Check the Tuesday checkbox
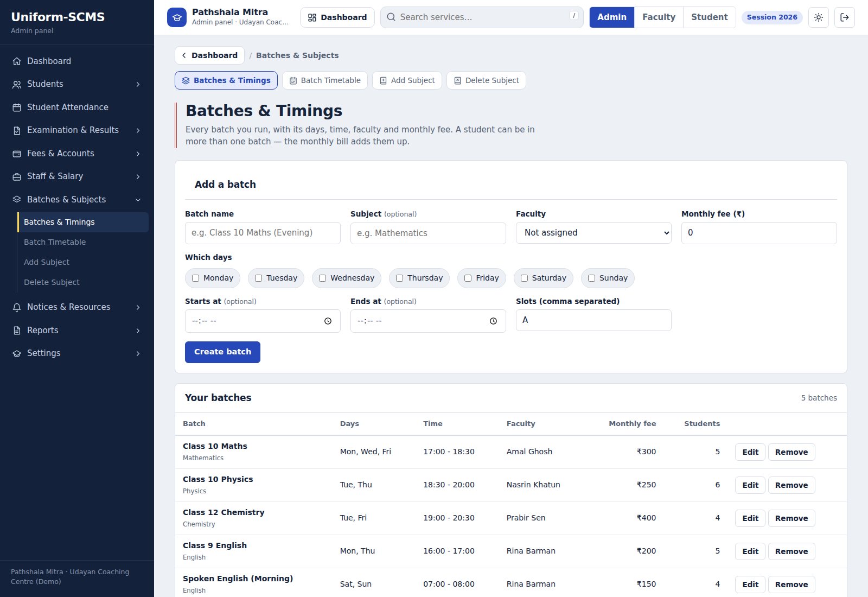 tap(258, 278)
